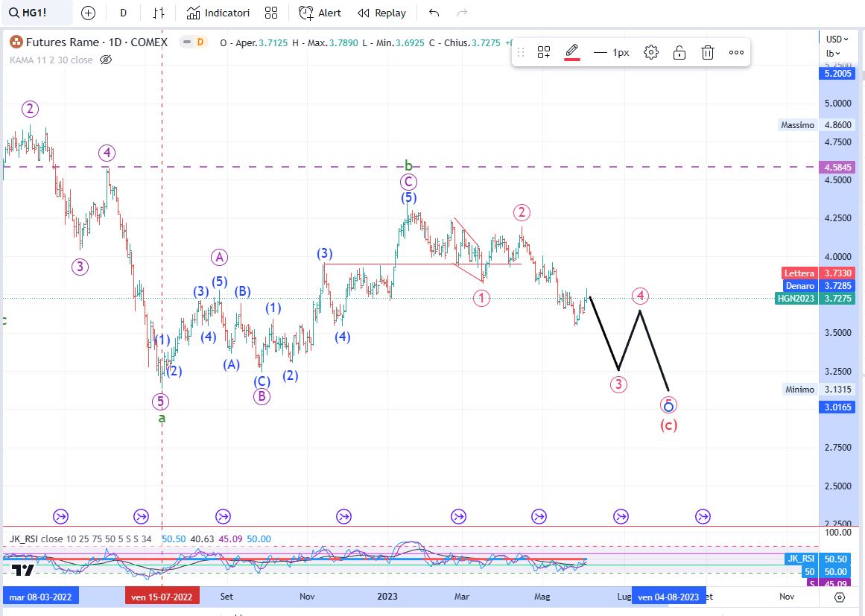Select the purple circled C wave label
Screen dimensions: 865x616
pyautogui.click(x=408, y=182)
